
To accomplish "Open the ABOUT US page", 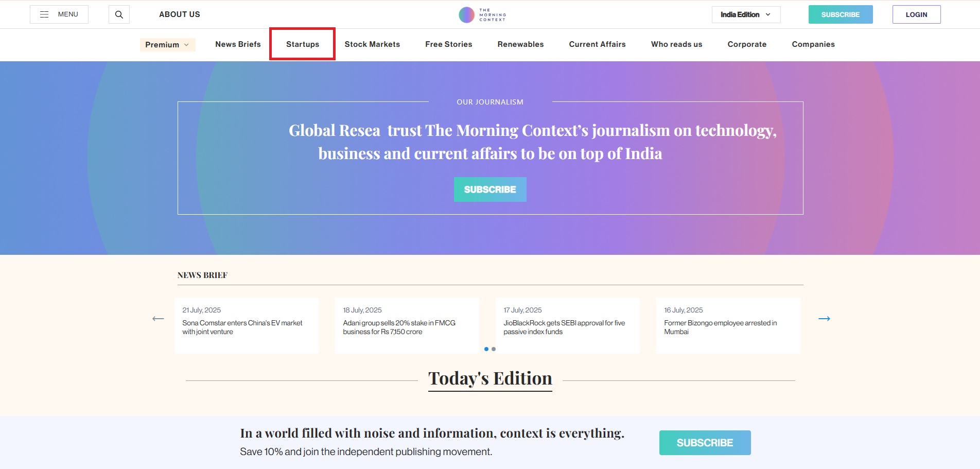I will [x=180, y=14].
